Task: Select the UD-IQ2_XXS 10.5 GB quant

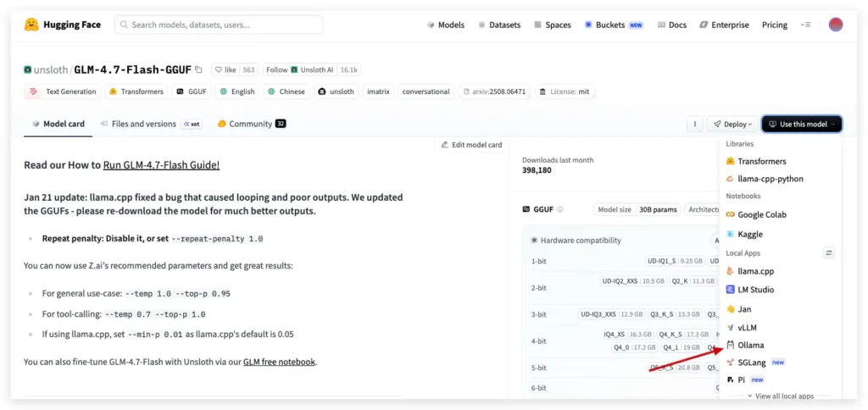Action: coord(633,281)
